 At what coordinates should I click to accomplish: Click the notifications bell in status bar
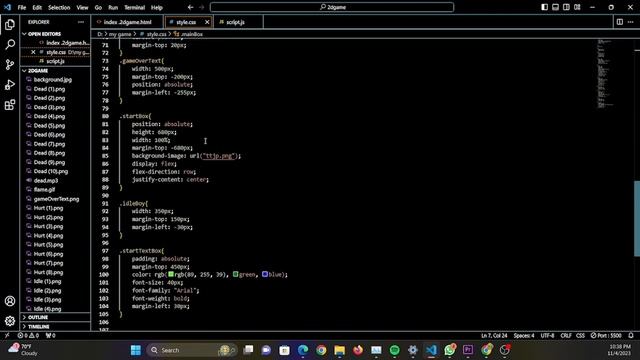[631, 336]
